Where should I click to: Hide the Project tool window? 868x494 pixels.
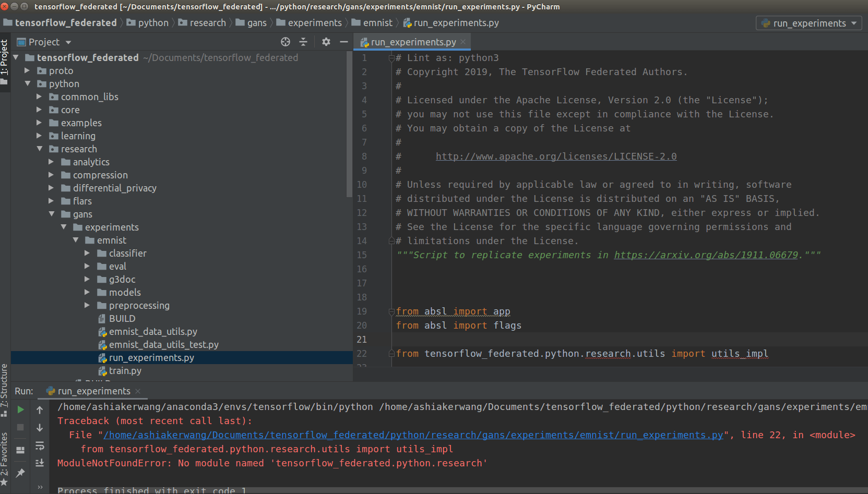[x=344, y=42]
